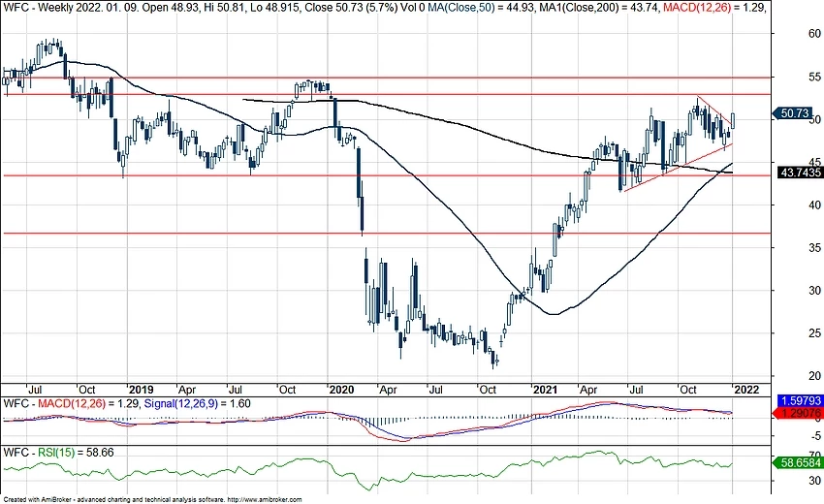The height and width of the screenshot is (504, 824).
Task: Click the 43.7435 moving average price label
Action: click(801, 173)
